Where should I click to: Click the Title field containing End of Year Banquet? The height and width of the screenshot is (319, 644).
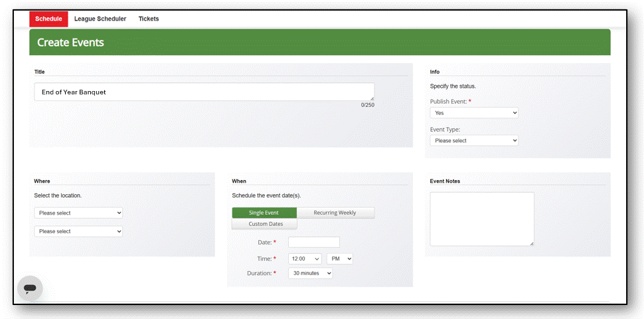click(204, 92)
